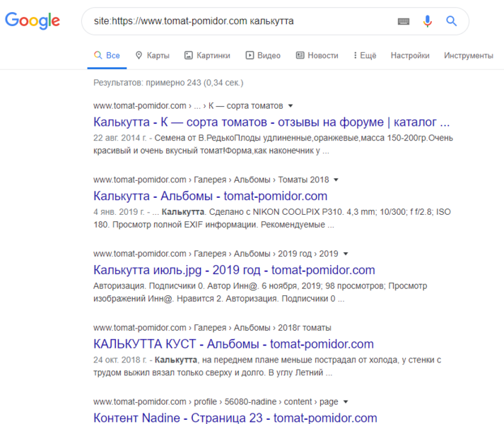Open the КАЛЬКУТТА КУСТ - Альбомы result

(233, 344)
